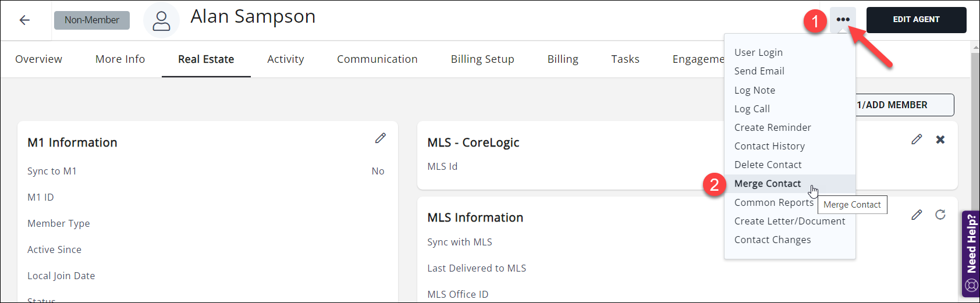Edit MLS - CoreLogic with pencil icon

pyautogui.click(x=917, y=140)
